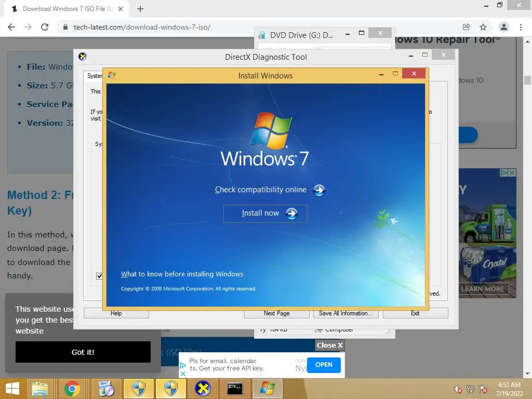The width and height of the screenshot is (532, 399).
Task: Open Chrome three-dot menu
Action: pyautogui.click(x=521, y=27)
